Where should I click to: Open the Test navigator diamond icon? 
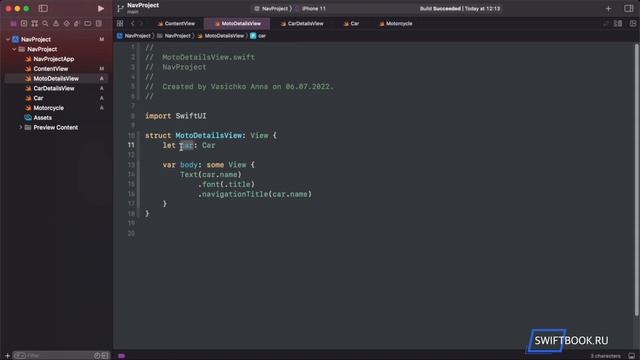pos(67,24)
